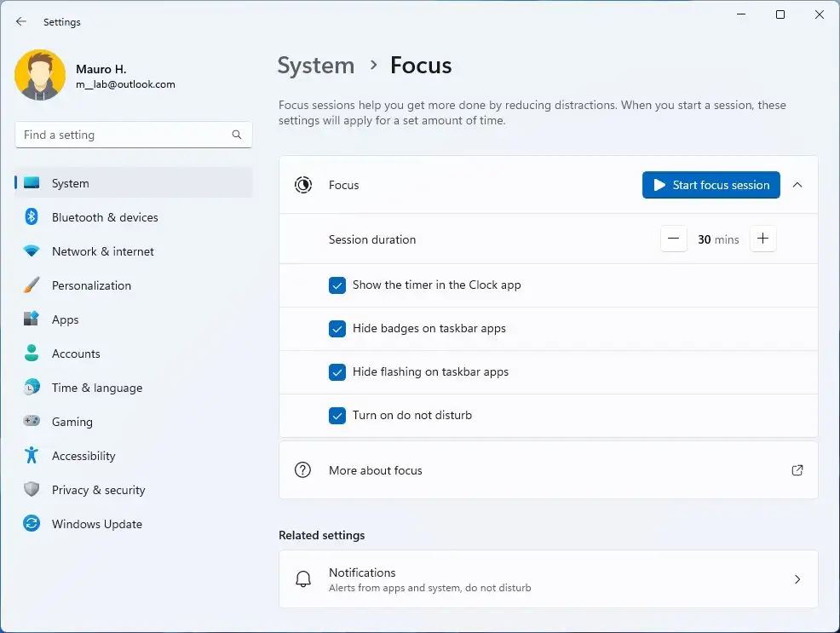The height and width of the screenshot is (633, 840).
Task: Click the Windows Update sync icon
Action: 32,524
